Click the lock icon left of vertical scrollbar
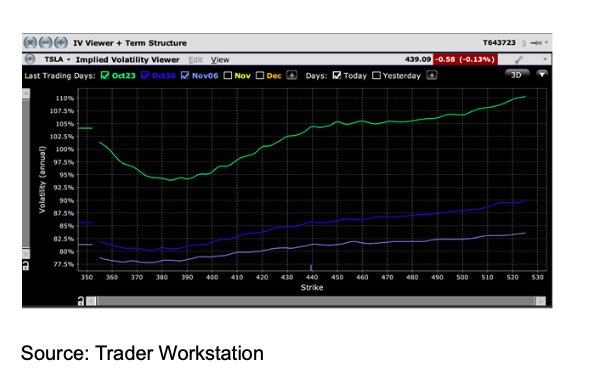Image resolution: width=595 pixels, height=392 pixels. (x=26, y=266)
